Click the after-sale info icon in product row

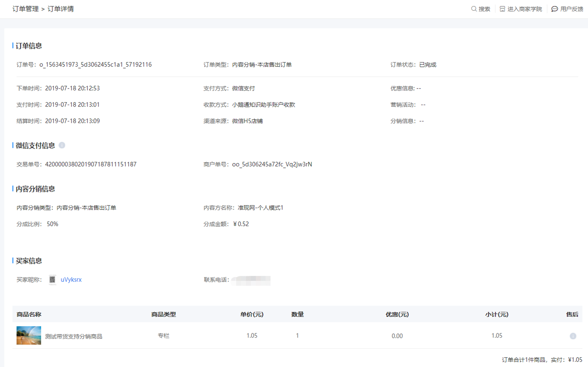pos(573,336)
